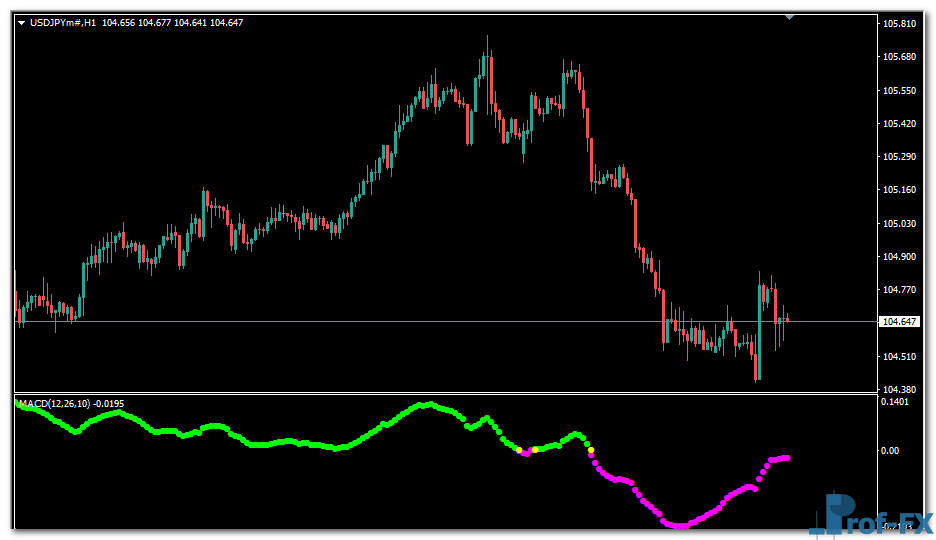Click the first yellow dot on MACD line
The width and height of the screenshot is (936, 540).
tap(519, 450)
